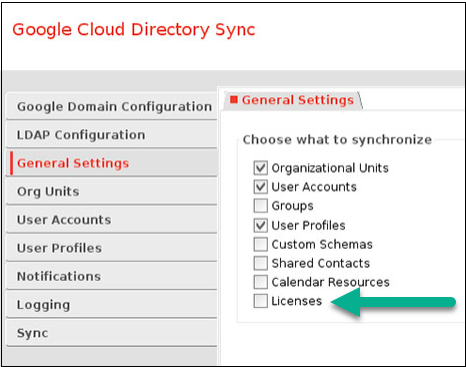The image size is (466, 367).
Task: Open User Accounts in the sidebar
Action: click(112, 220)
